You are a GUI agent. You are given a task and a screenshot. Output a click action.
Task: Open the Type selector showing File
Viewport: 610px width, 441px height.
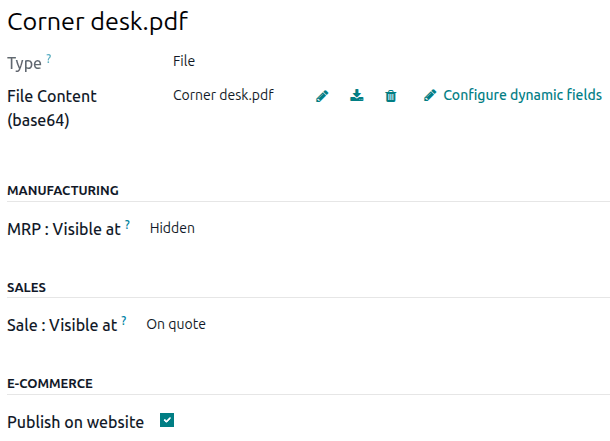tap(184, 61)
